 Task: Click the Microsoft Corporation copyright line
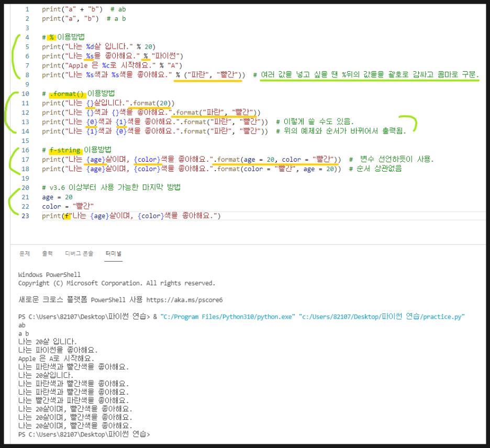(117, 283)
